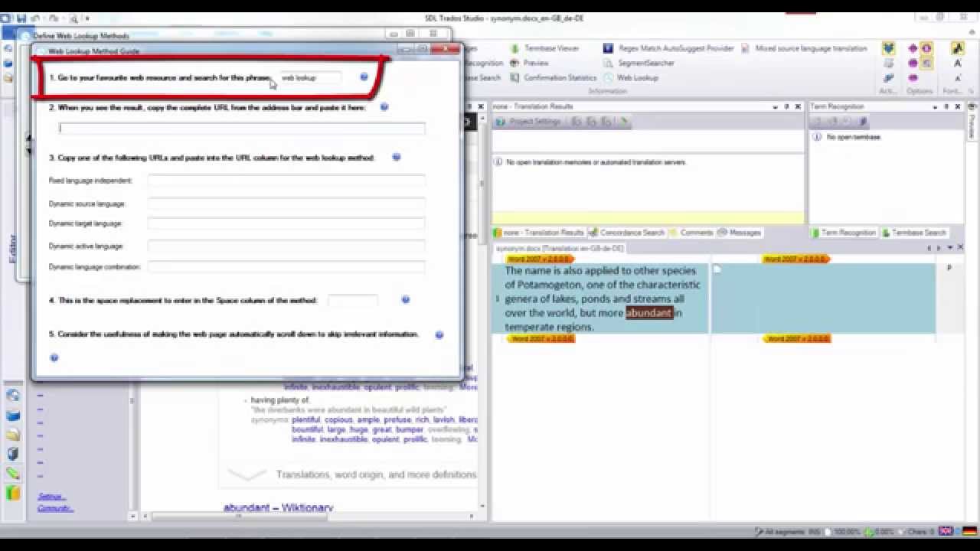
Task: Switch to Term Recognition tab
Action: coord(843,233)
